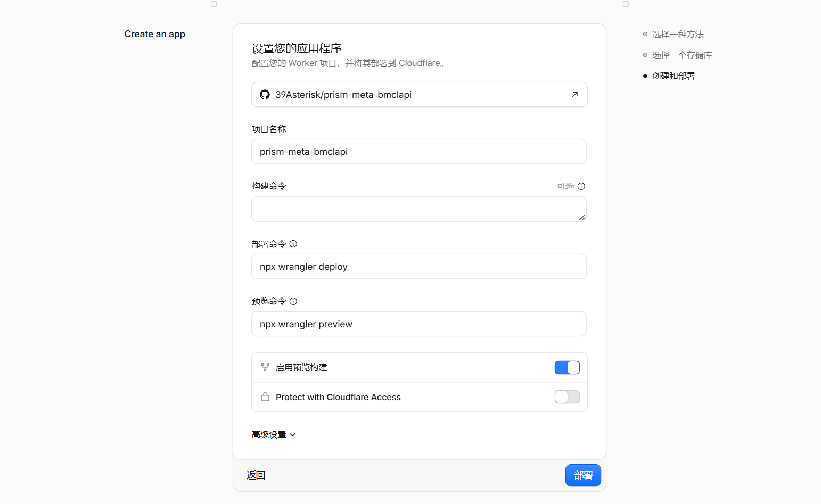Click the lock icon beside Protect with Cloudflare Access

click(x=265, y=397)
